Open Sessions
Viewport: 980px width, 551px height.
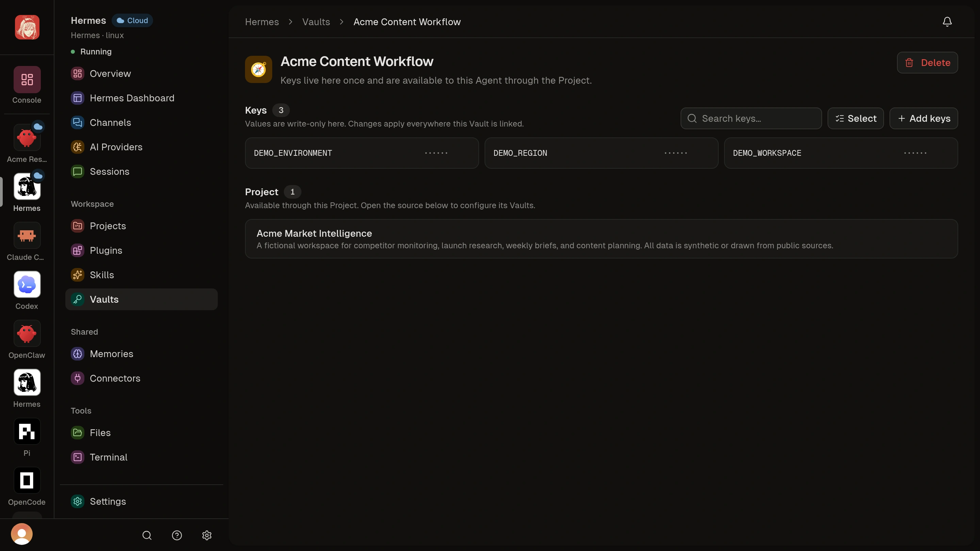click(x=142, y=171)
